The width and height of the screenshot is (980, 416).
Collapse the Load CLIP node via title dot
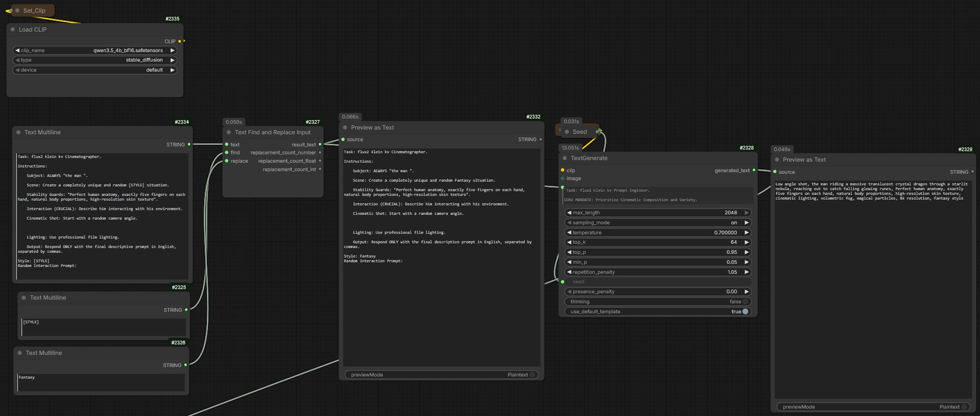tap(13, 29)
